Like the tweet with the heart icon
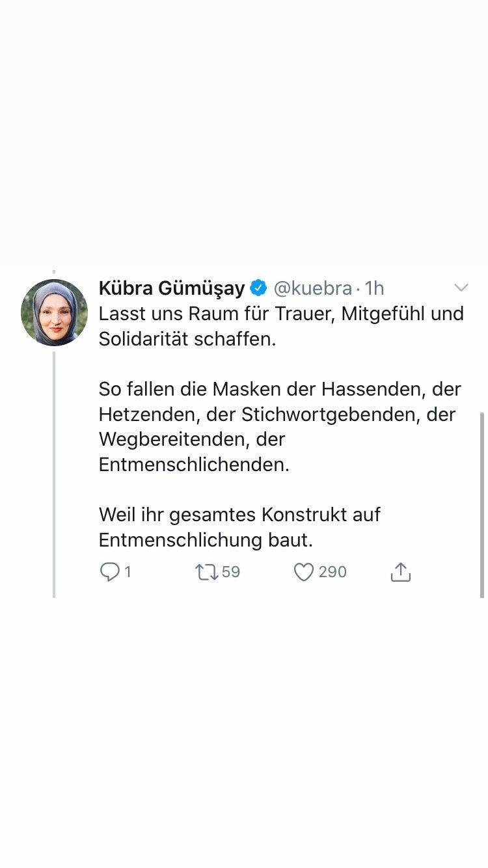The width and height of the screenshot is (488, 868). (x=304, y=572)
